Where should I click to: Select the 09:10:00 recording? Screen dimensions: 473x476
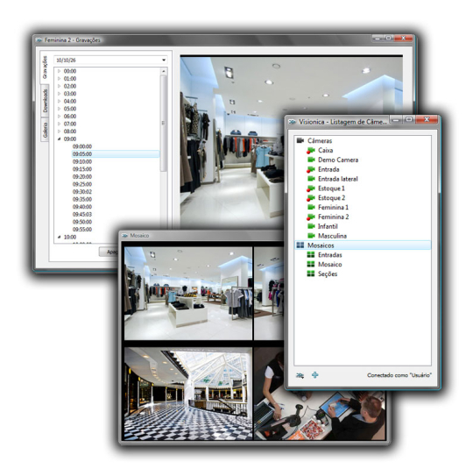[82, 161]
